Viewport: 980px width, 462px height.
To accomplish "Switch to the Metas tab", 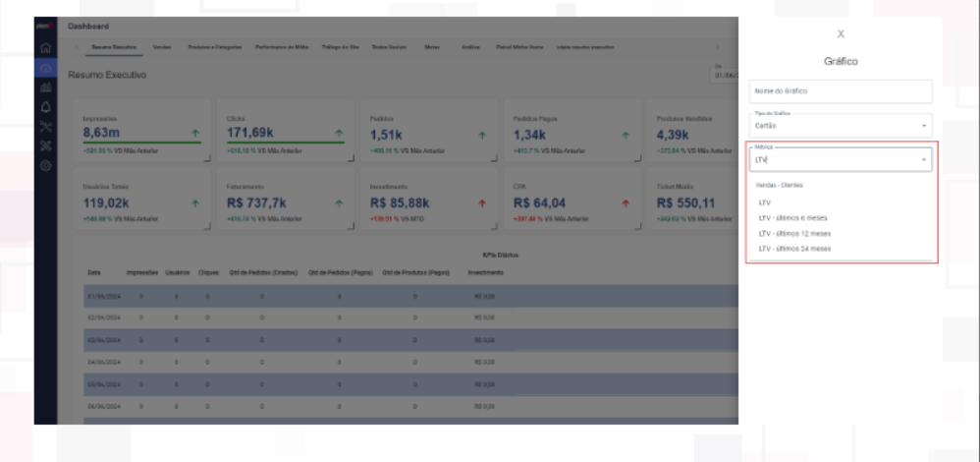I will click(x=432, y=47).
